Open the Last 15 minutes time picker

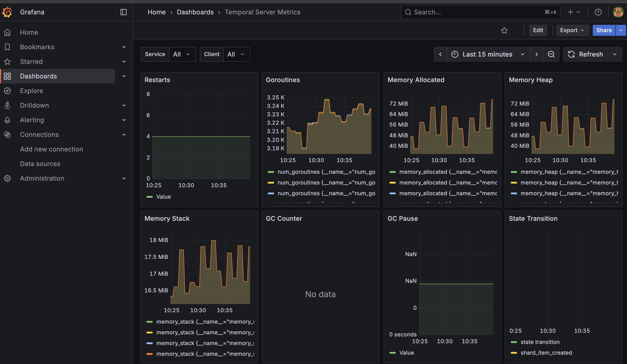[487, 54]
